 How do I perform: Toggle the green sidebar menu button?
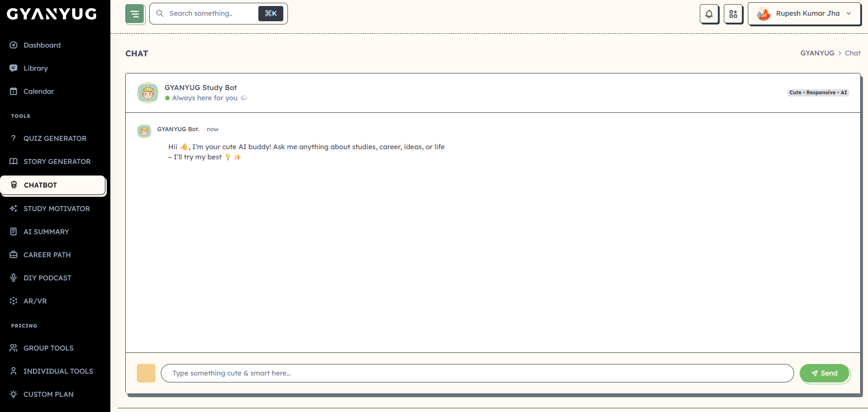(135, 14)
